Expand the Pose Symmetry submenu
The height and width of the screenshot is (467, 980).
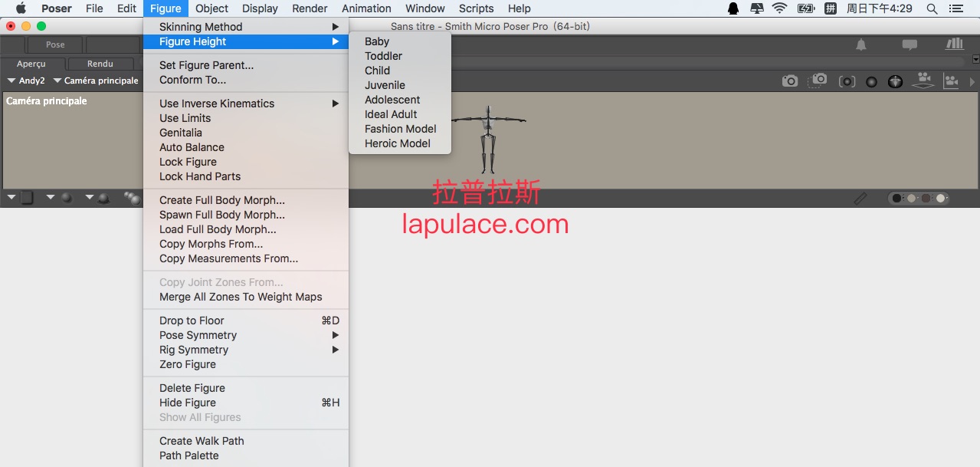(246, 335)
